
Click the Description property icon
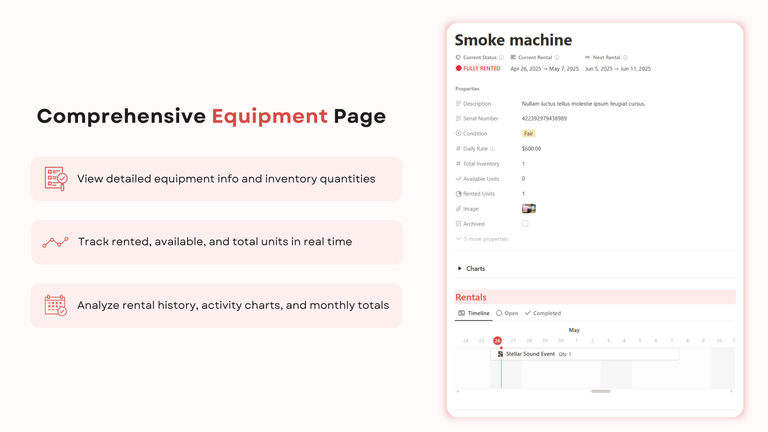point(458,103)
